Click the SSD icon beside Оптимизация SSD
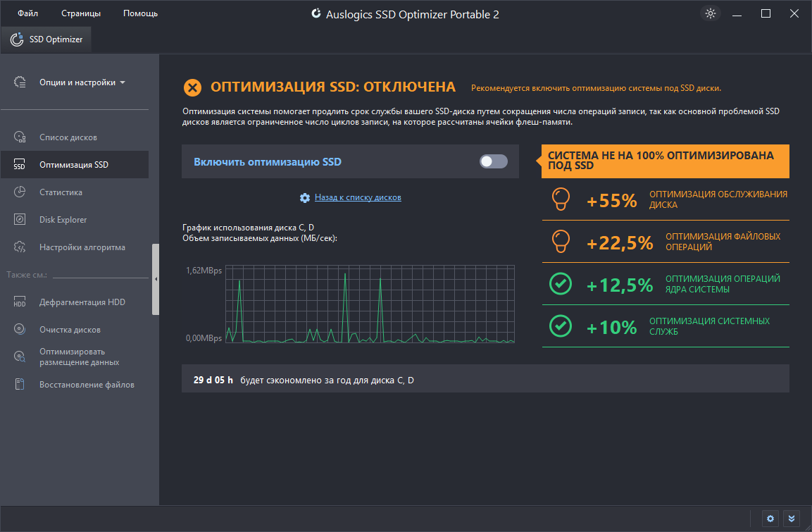 coord(20,165)
